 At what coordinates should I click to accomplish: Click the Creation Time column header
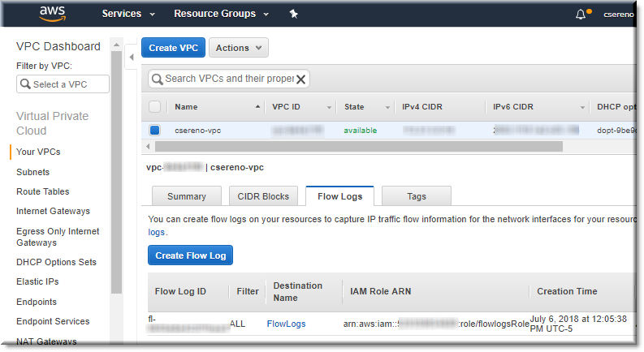(x=567, y=291)
